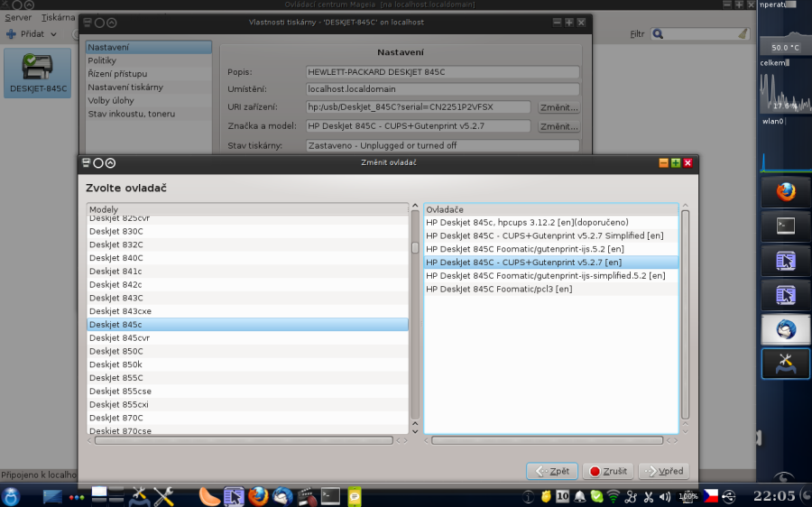Select DESKJET-845C printer icon in main window

(37, 73)
